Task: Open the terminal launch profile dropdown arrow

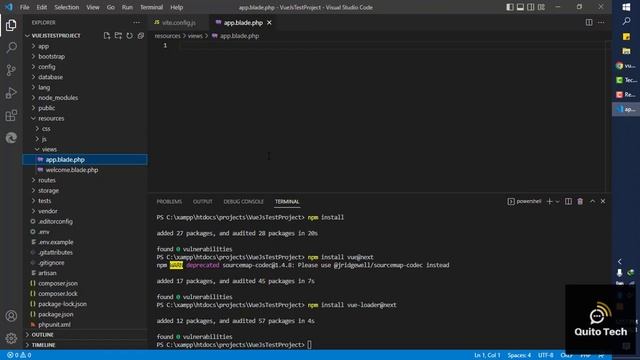Action: (x=557, y=202)
